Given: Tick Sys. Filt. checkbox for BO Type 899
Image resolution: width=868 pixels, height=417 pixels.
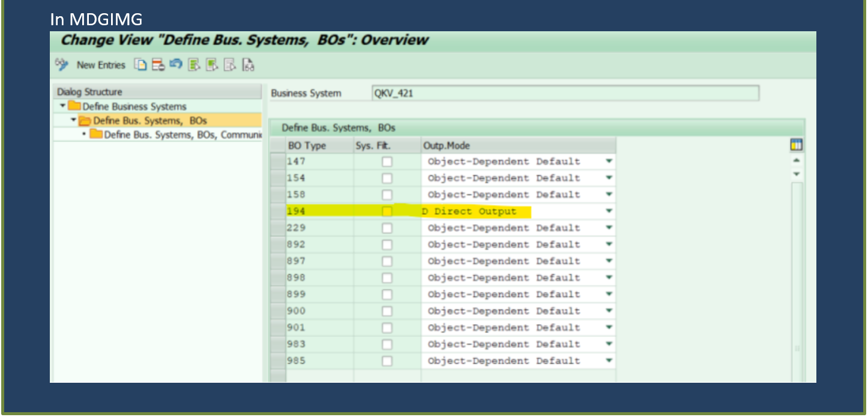Looking at the screenshot, I should click(387, 294).
